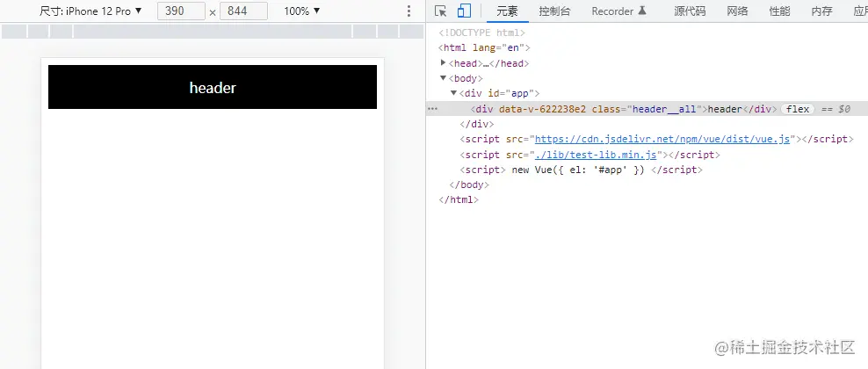The height and width of the screenshot is (369, 868).
Task: Toggle the device toolbar icon
Action: (x=464, y=11)
